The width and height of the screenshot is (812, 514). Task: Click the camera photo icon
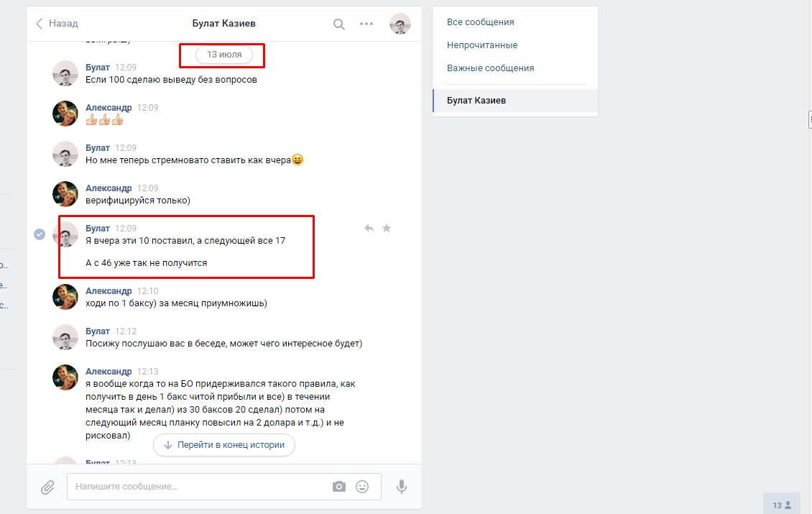point(338,487)
